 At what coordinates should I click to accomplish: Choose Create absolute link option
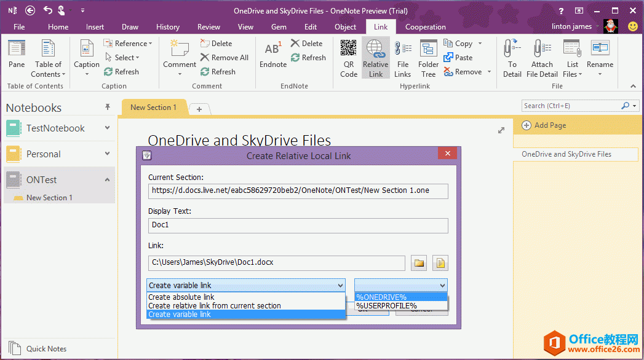click(x=181, y=297)
